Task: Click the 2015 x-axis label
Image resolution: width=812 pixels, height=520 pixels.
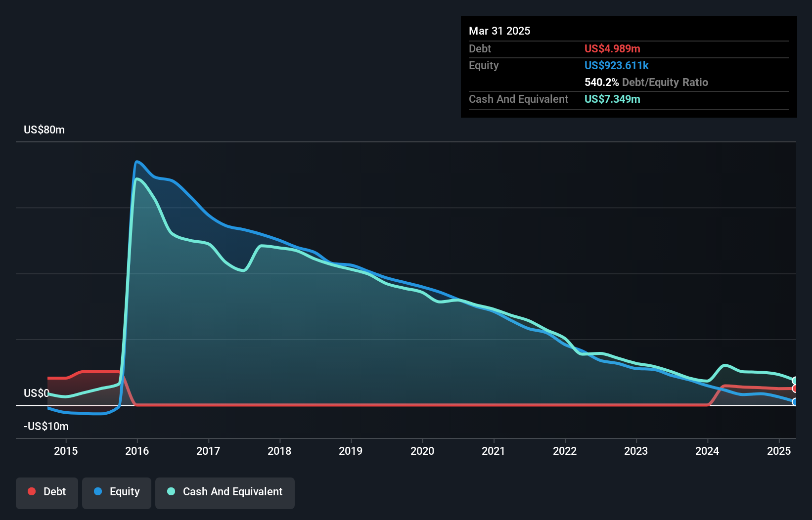Action: coord(66,451)
